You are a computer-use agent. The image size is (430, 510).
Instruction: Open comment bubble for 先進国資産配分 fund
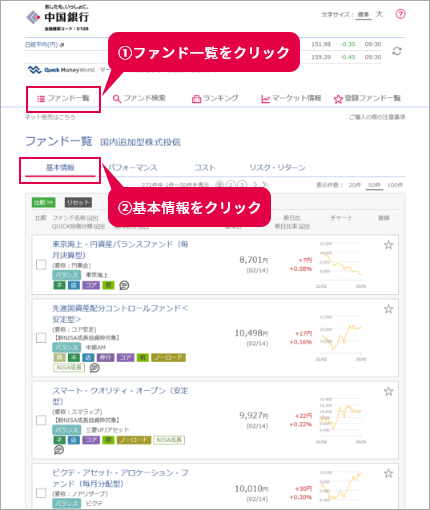coord(95,368)
